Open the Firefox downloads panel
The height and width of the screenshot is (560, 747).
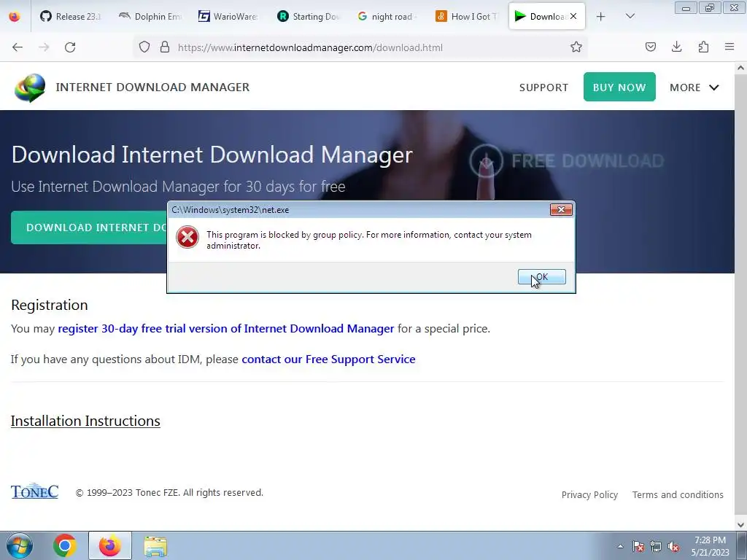pyautogui.click(x=676, y=47)
